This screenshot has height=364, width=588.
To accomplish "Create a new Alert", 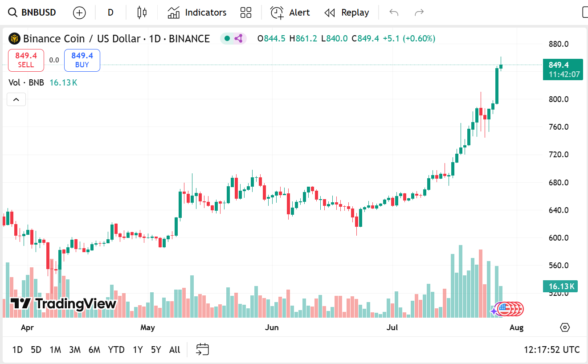I will tap(290, 12).
